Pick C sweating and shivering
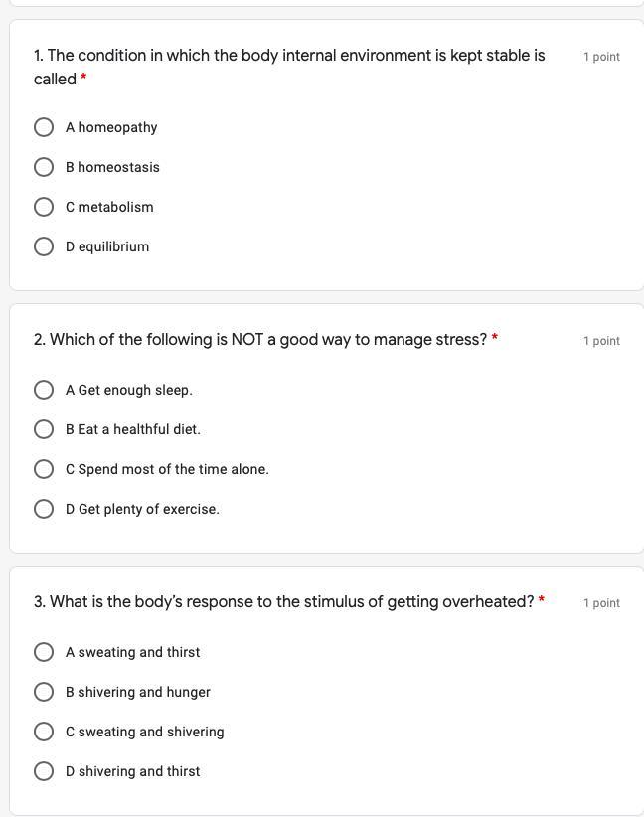The height and width of the screenshot is (817, 644). [x=44, y=732]
